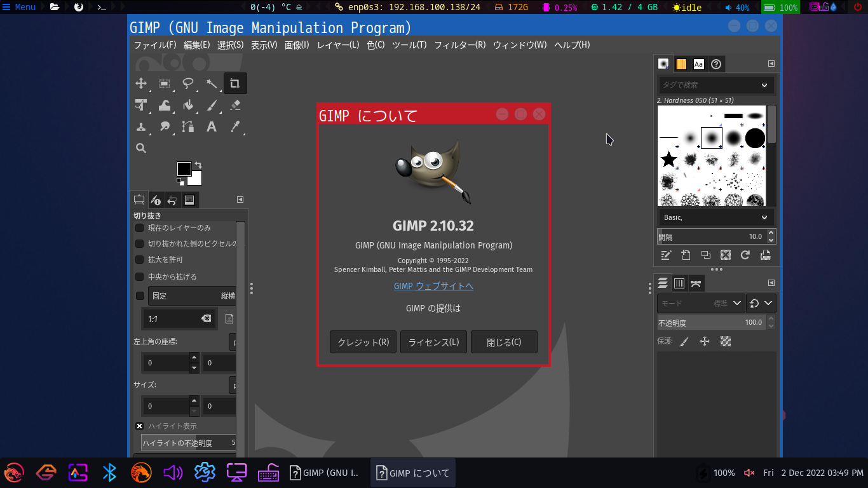The image size is (868, 488).
Task: Select the Unified Transform tool
Action: pos(141,105)
